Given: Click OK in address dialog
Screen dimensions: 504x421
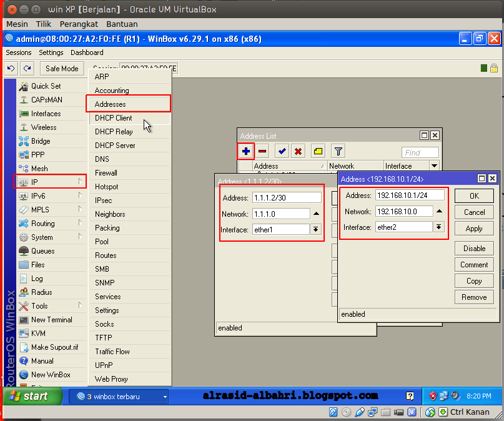Looking at the screenshot, I should 475,196.
